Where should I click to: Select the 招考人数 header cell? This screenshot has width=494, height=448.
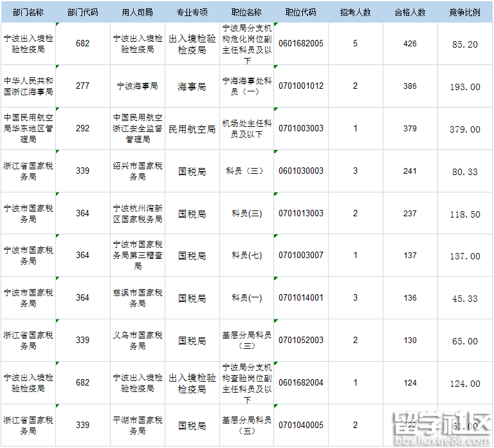tap(355, 13)
